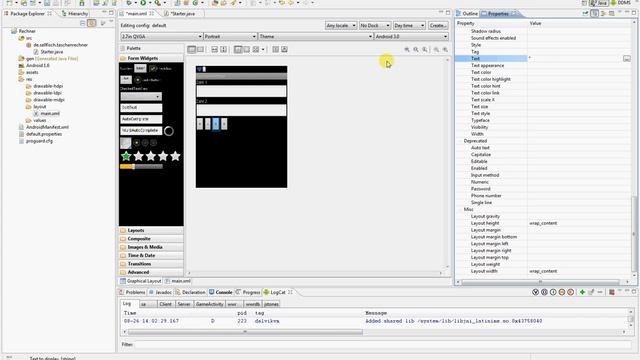Click the DDMS perspective button
The height and width of the screenshot is (360, 640).
[621, 3]
